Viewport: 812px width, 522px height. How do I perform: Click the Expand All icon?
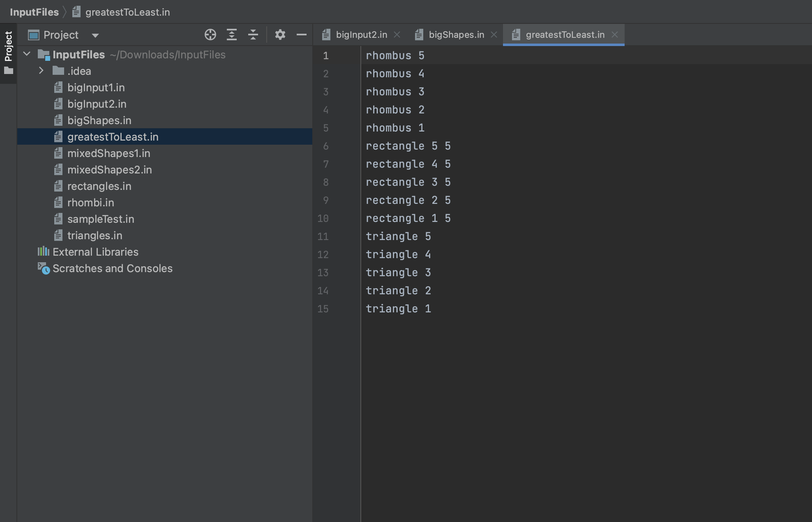[232, 35]
